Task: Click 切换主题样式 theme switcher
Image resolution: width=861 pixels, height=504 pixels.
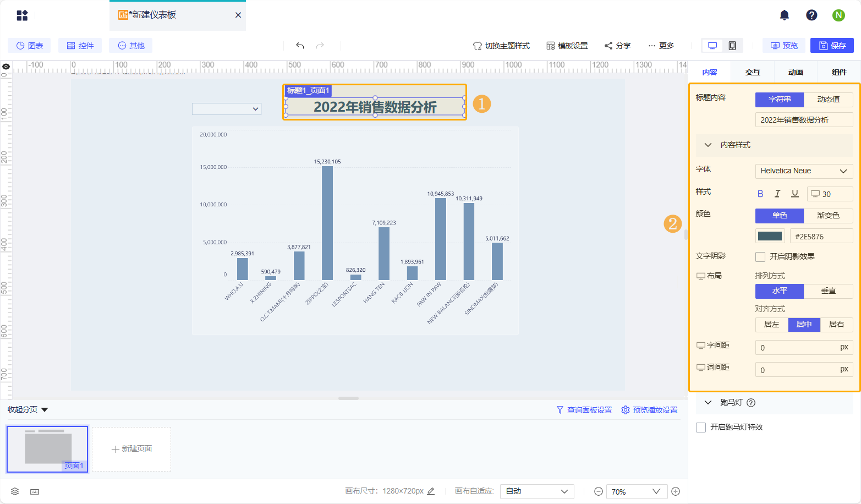Action: [x=501, y=46]
